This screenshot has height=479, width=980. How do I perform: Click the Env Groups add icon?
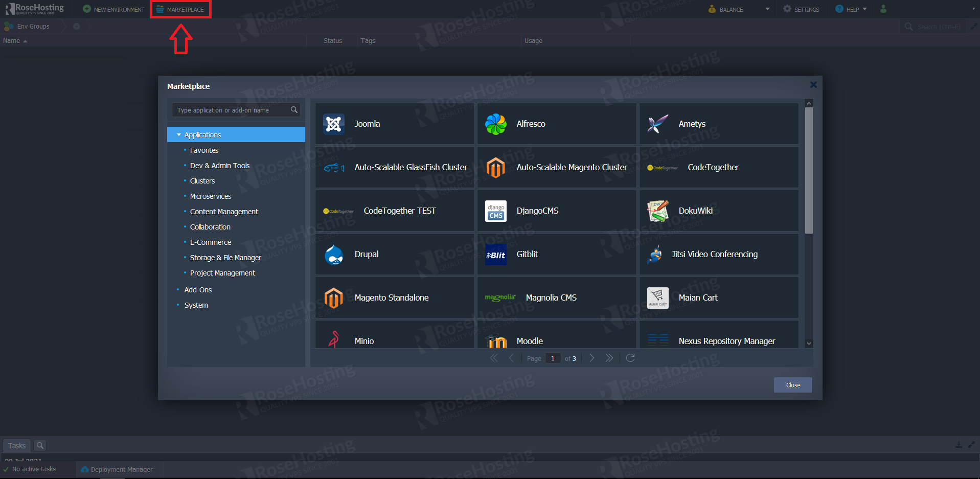pos(76,26)
